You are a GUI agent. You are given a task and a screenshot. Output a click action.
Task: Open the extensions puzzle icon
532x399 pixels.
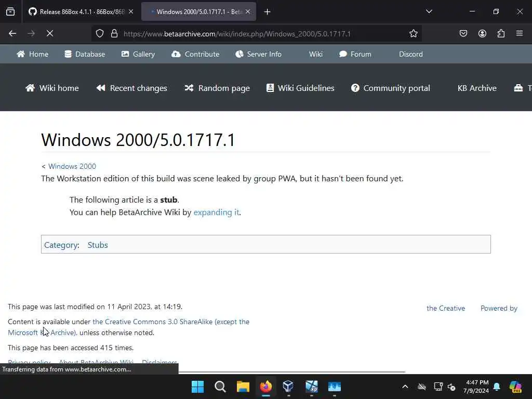[501, 34]
